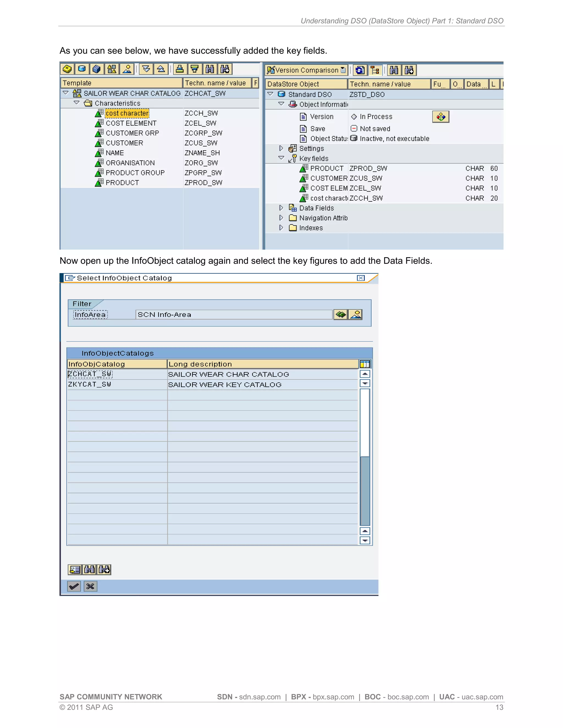Viewport: 563px width, 728px height.
Task: Click Find Next icon in template toolbar
Action: (x=225, y=69)
